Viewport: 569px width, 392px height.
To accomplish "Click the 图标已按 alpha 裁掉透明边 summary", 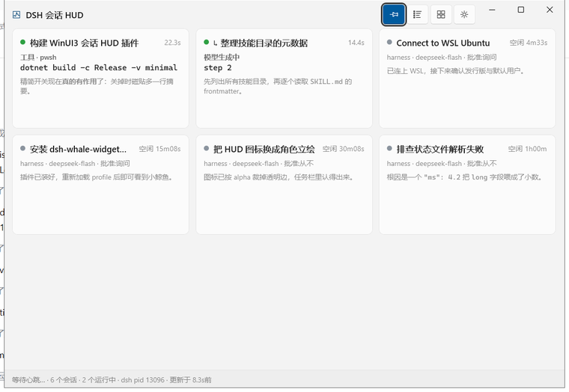I will tap(279, 177).
